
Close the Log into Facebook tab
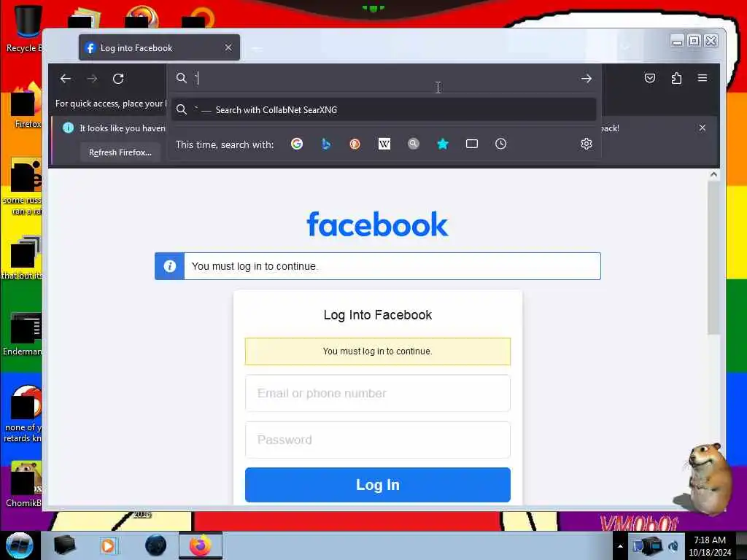coord(228,47)
